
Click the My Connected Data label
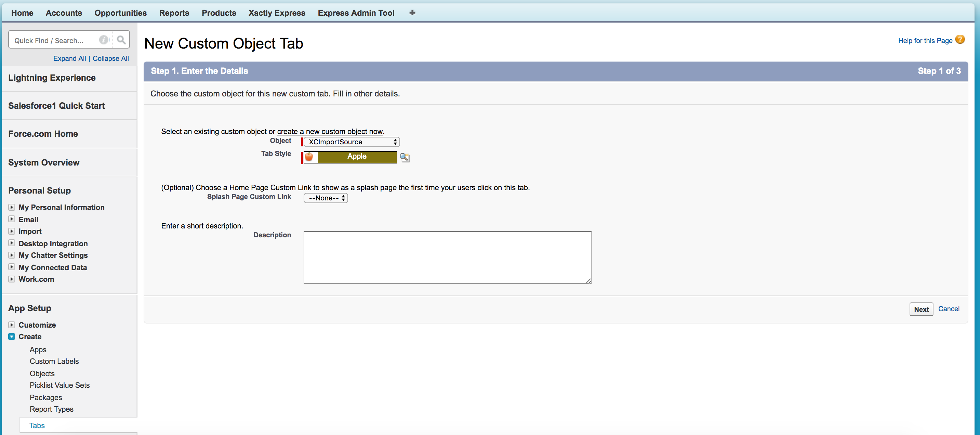click(53, 267)
